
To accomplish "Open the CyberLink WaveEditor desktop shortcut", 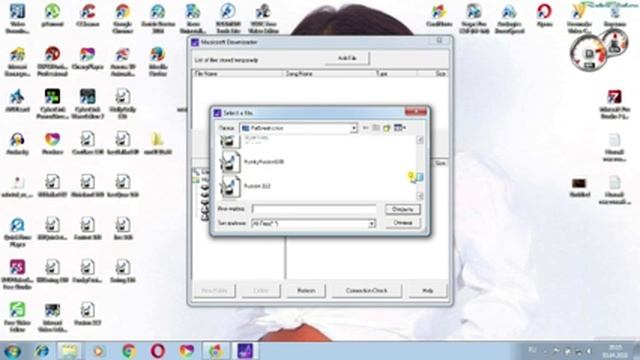I will tap(87, 104).
